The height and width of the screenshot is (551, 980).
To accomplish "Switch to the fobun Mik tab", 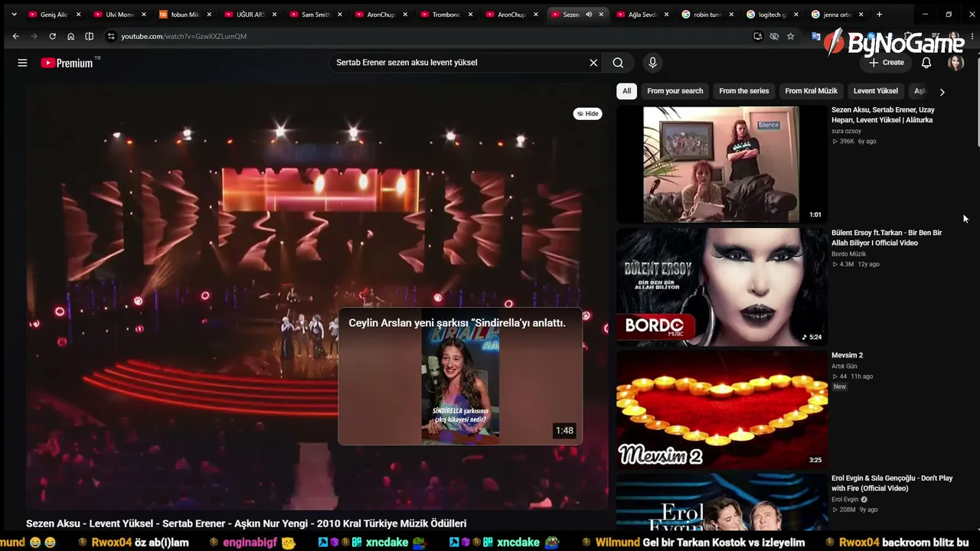I will pyautogui.click(x=185, y=15).
